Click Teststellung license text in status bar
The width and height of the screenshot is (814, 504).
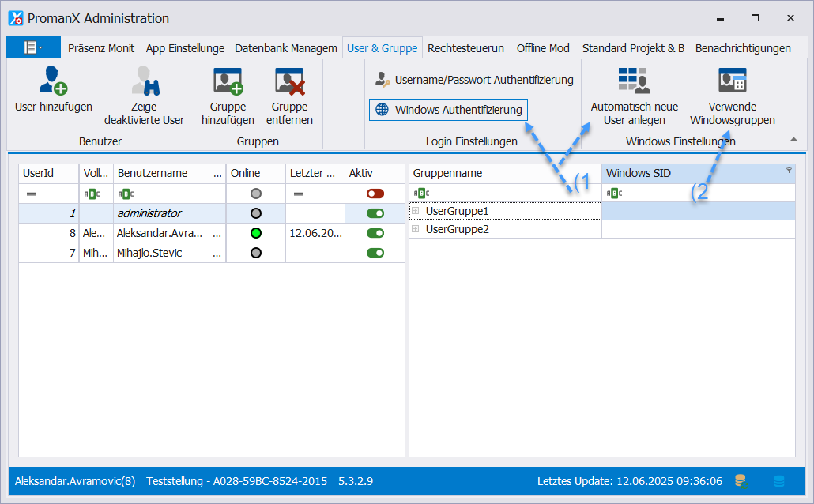(237, 481)
